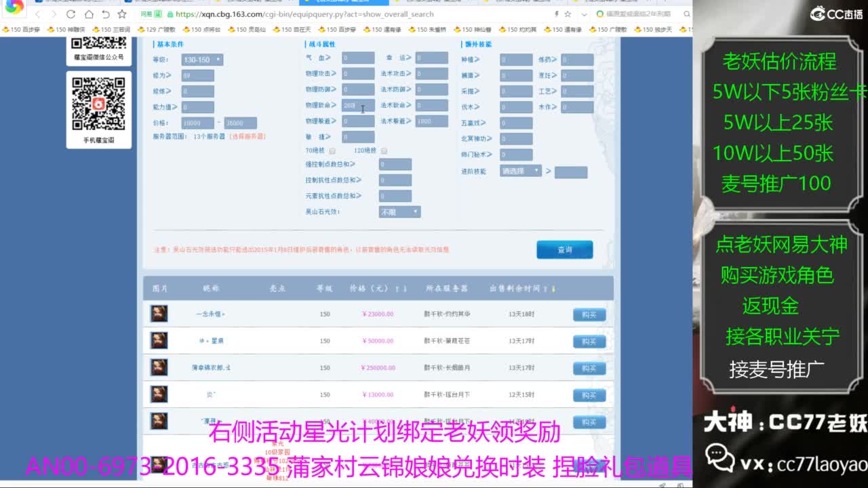This screenshot has width=868, height=488.
Task: Sort by the 出售剩余时间 column header
Action: click(x=522, y=288)
